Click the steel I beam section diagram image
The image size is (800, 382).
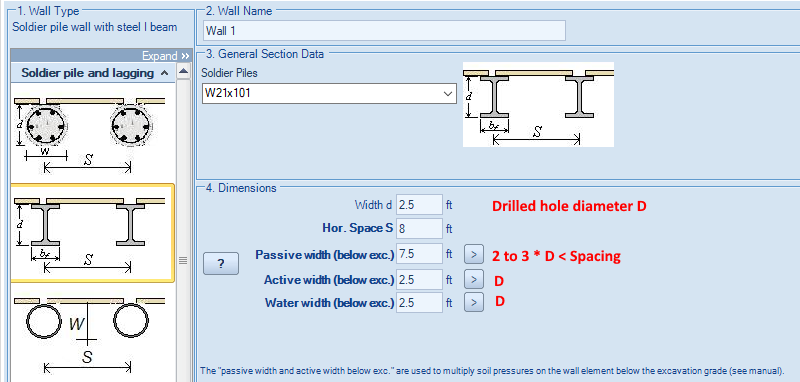click(x=538, y=105)
